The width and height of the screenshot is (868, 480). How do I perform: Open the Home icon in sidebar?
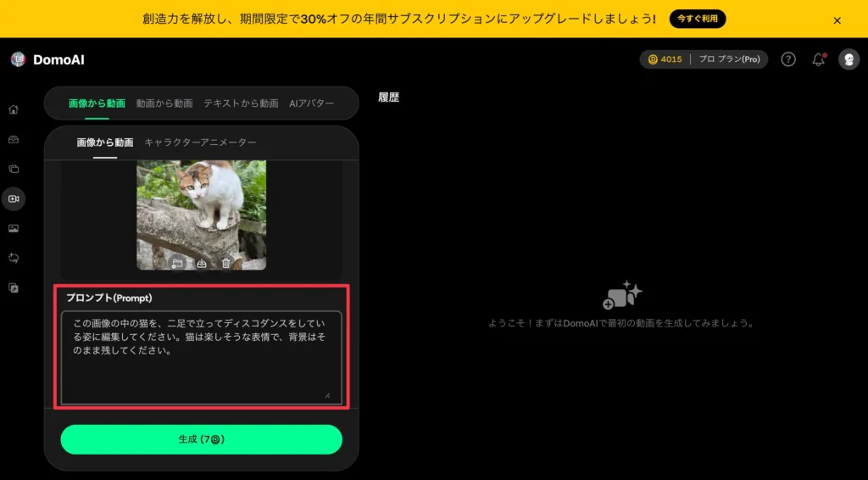[x=14, y=109]
